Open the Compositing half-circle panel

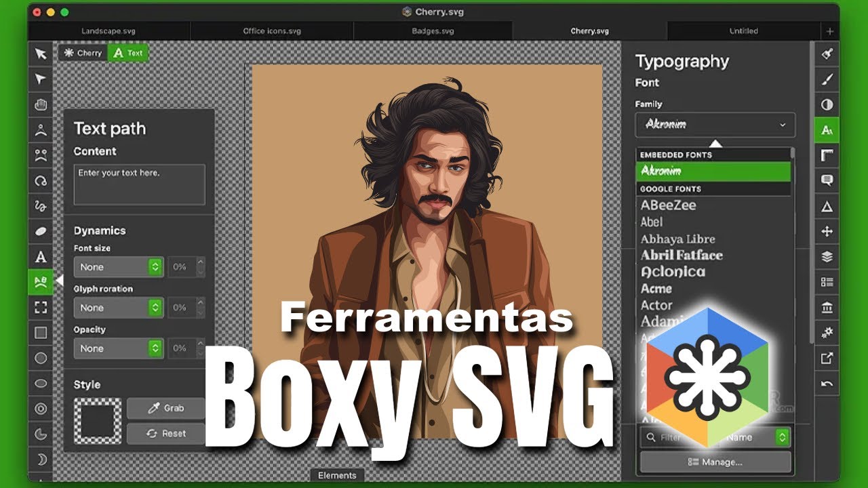(x=827, y=104)
